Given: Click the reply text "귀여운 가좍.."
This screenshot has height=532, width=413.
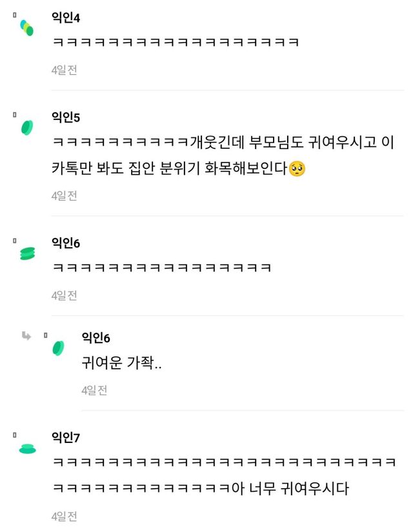Looking at the screenshot, I should [x=121, y=363].
